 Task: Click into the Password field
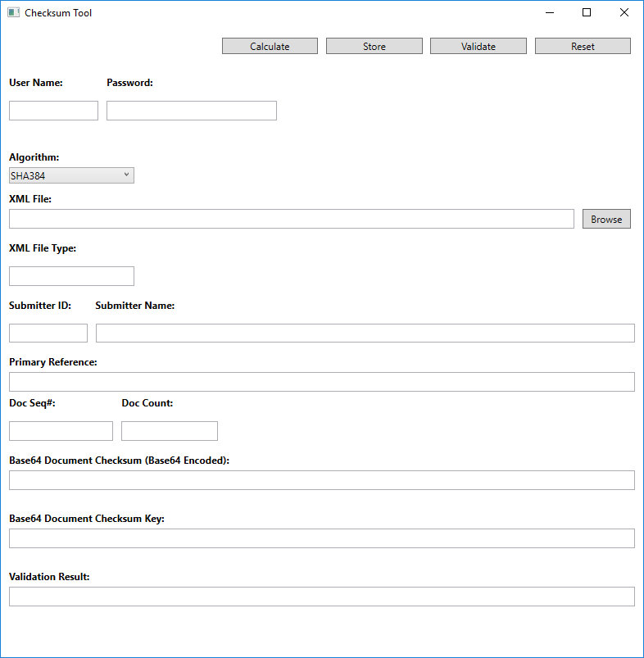click(x=191, y=111)
